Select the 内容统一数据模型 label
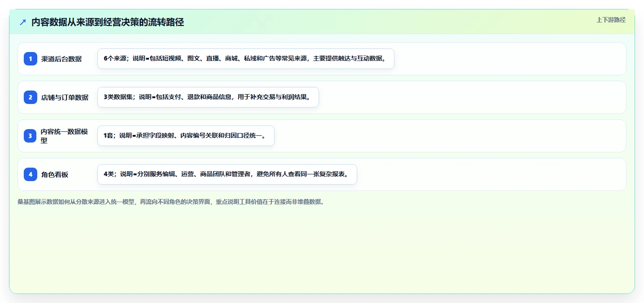Image resolution: width=644 pixels, height=303 pixels. click(x=65, y=136)
